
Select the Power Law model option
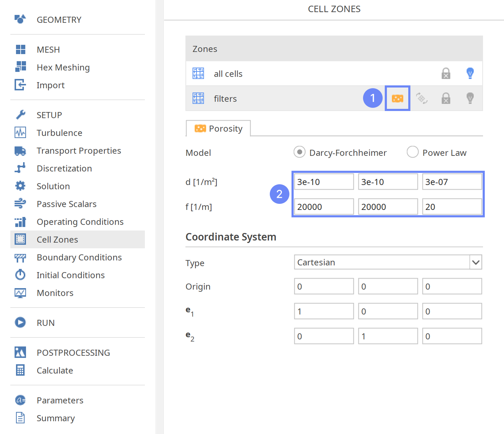[x=413, y=152]
